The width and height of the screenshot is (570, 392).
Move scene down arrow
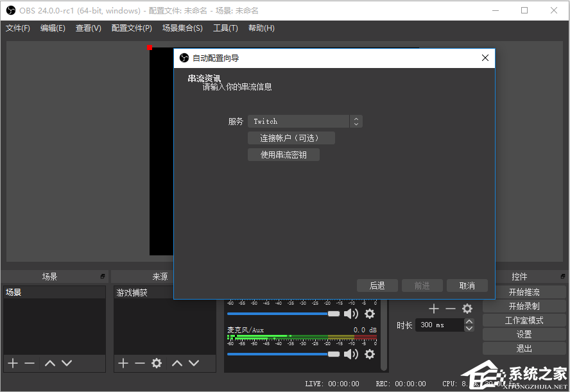click(67, 363)
